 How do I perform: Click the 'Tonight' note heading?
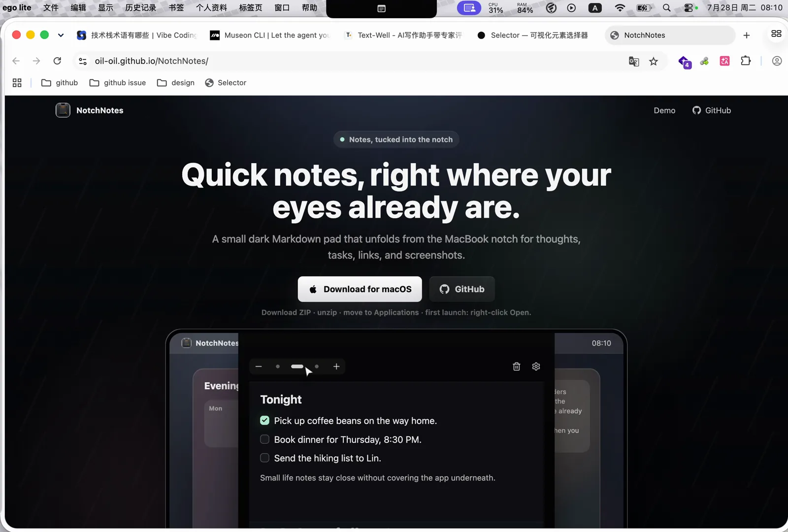point(281,399)
